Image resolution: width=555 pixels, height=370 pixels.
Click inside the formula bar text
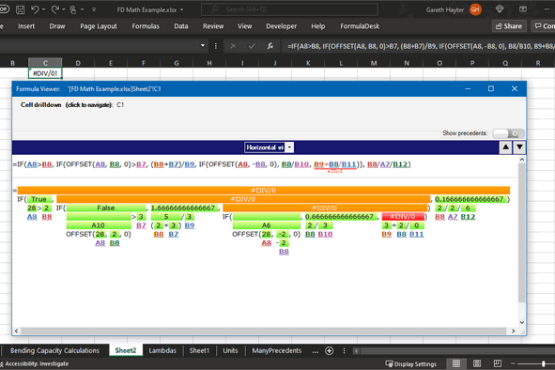(420, 46)
